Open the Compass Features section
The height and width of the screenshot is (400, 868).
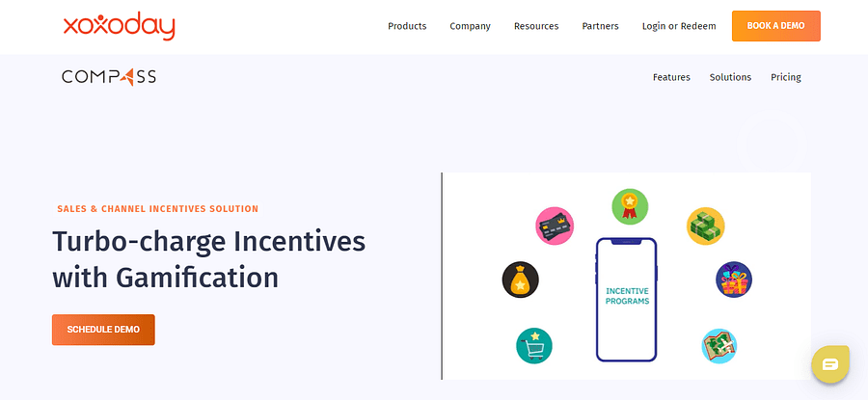(x=671, y=77)
